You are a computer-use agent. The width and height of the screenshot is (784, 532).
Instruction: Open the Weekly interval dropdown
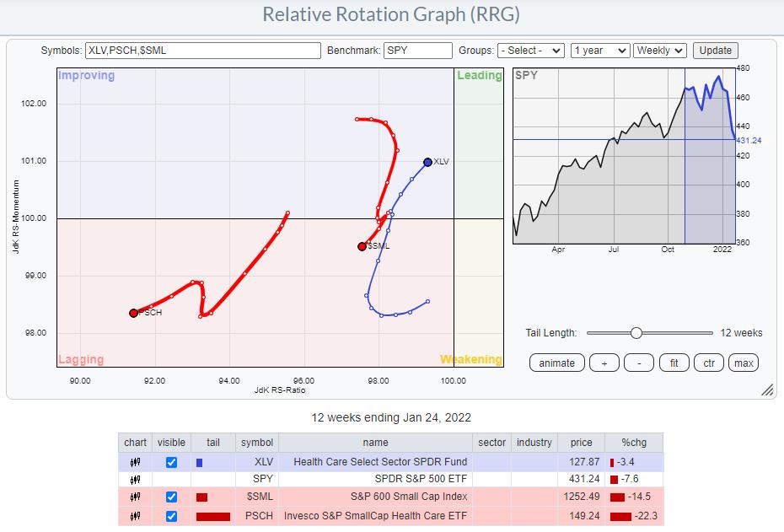[x=659, y=51]
